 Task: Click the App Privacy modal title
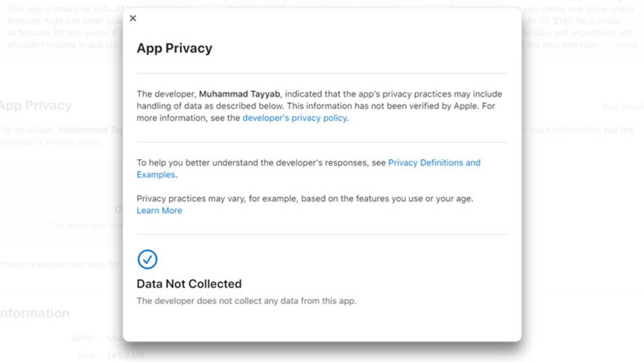pyautogui.click(x=174, y=48)
